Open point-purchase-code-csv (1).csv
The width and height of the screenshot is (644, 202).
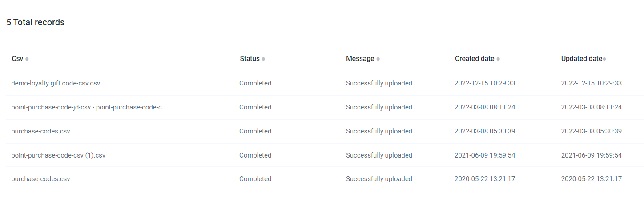tap(58, 155)
